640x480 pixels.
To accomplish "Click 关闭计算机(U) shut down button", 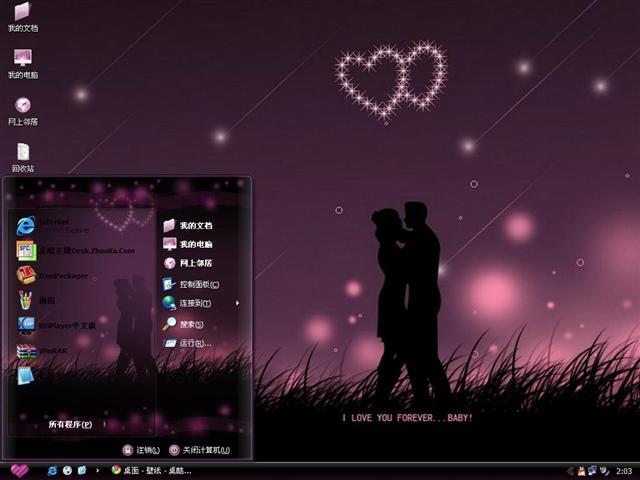I will tap(200, 450).
